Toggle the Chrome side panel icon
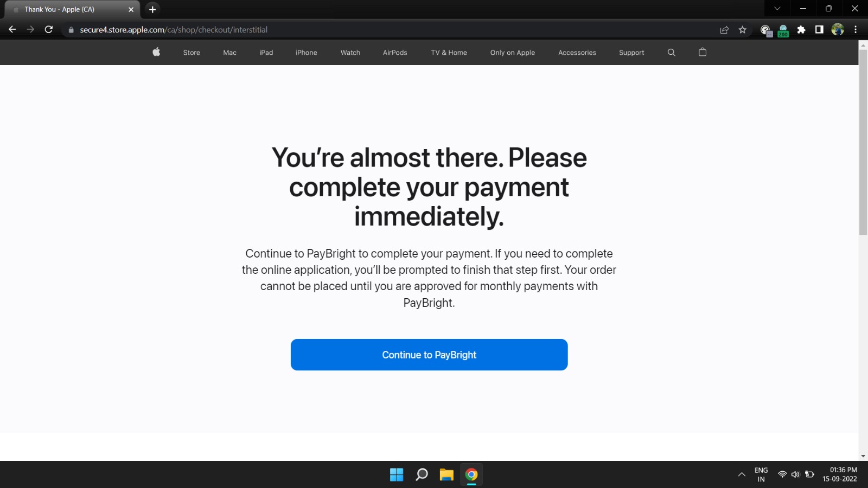This screenshot has height=488, width=868. [x=819, y=30]
